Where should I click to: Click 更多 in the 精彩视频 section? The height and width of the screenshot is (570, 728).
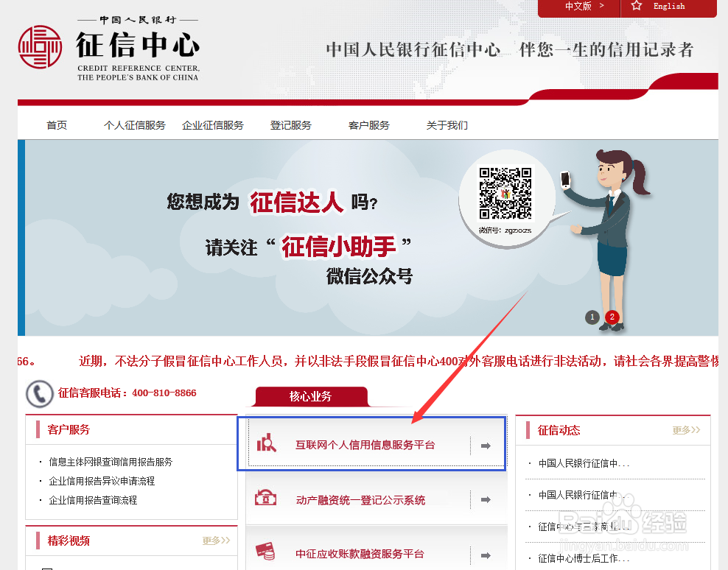point(216,541)
